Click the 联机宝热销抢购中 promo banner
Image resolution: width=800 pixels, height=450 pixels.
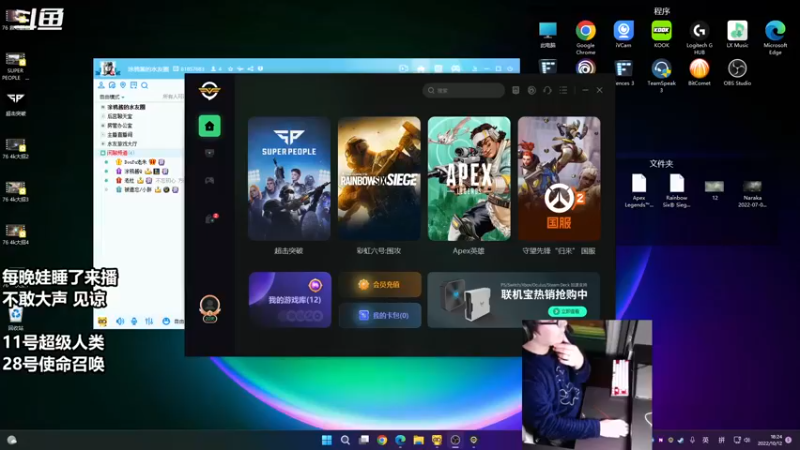(513, 299)
